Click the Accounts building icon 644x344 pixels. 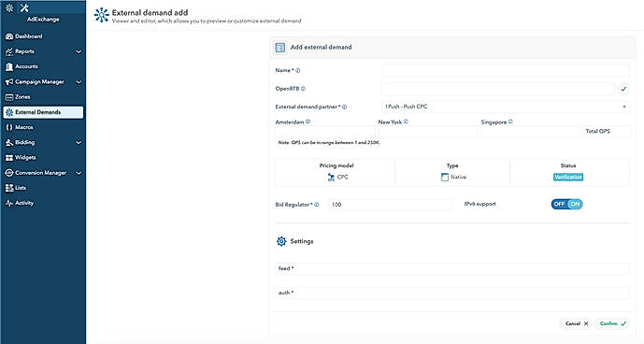[9, 67]
